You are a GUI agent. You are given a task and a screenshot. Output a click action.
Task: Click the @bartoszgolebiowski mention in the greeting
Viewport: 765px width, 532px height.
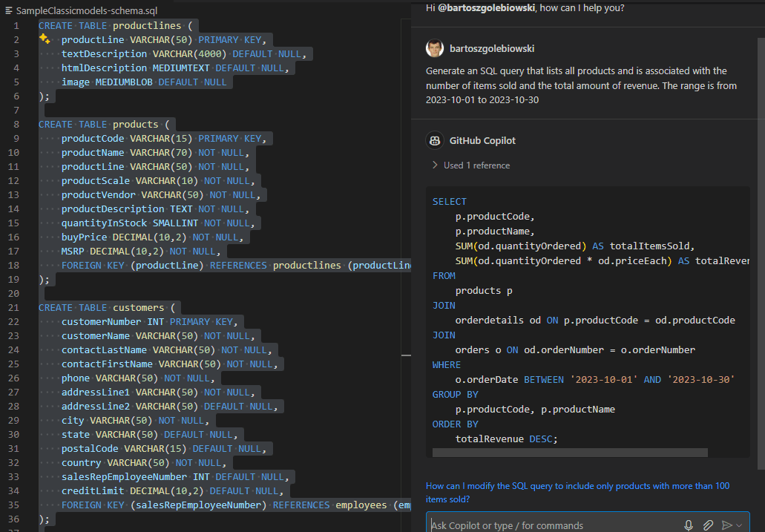(x=487, y=8)
